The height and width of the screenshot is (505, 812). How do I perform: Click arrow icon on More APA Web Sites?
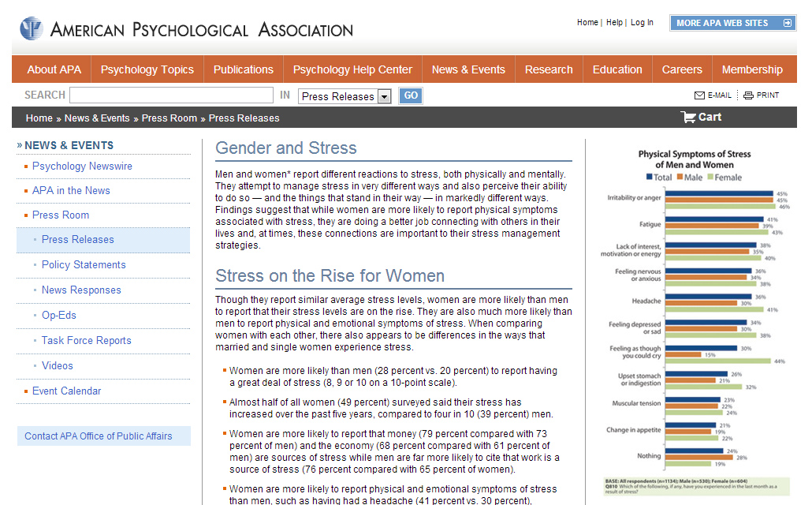click(787, 23)
